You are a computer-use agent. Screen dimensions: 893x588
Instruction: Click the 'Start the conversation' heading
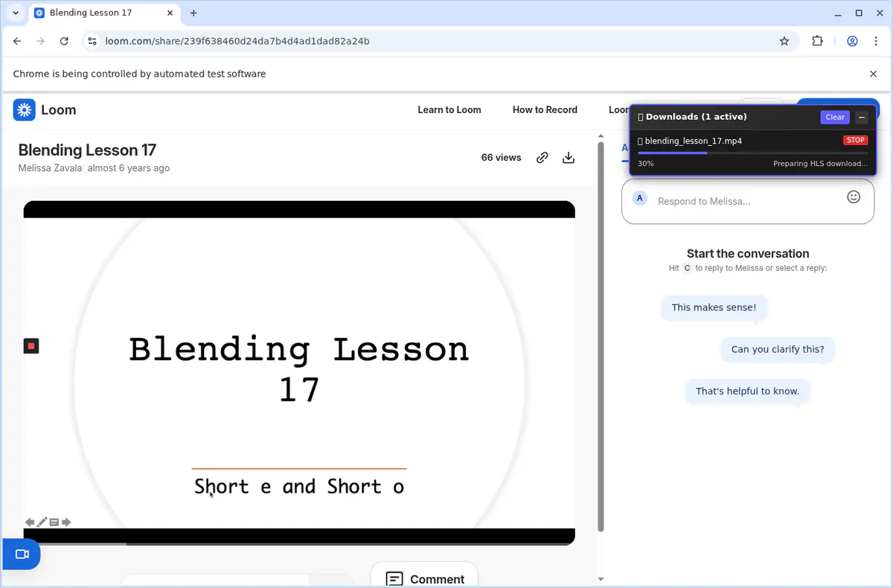tap(748, 254)
